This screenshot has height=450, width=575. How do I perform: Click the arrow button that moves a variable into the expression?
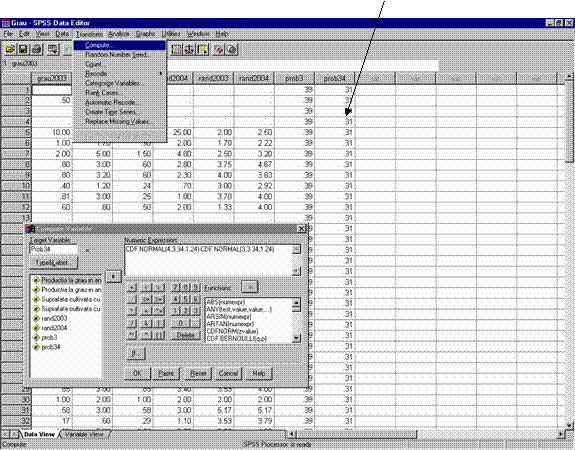pyautogui.click(x=113, y=276)
